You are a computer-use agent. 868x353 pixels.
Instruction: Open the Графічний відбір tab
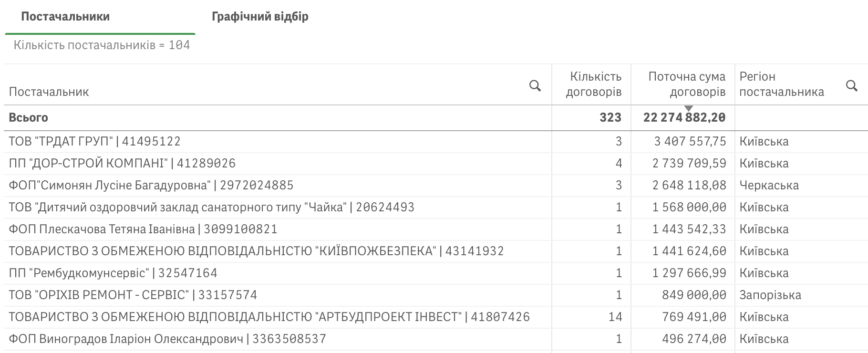pos(260,17)
